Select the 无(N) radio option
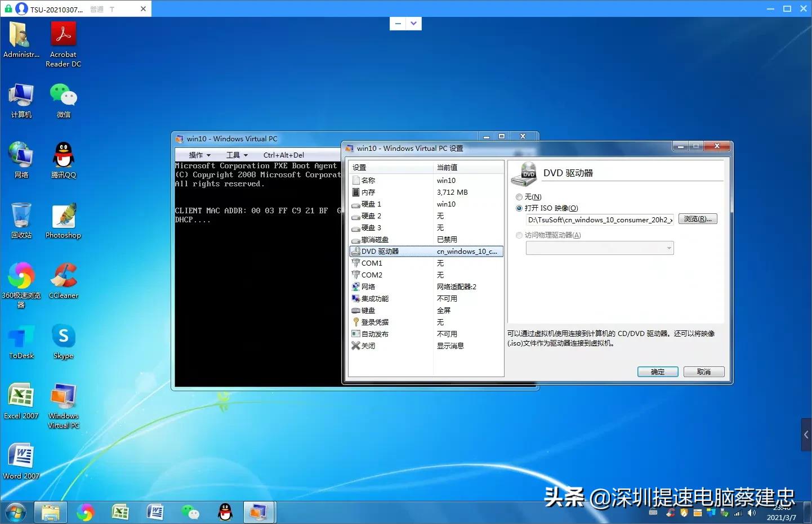Image resolution: width=812 pixels, height=524 pixels. tap(519, 197)
